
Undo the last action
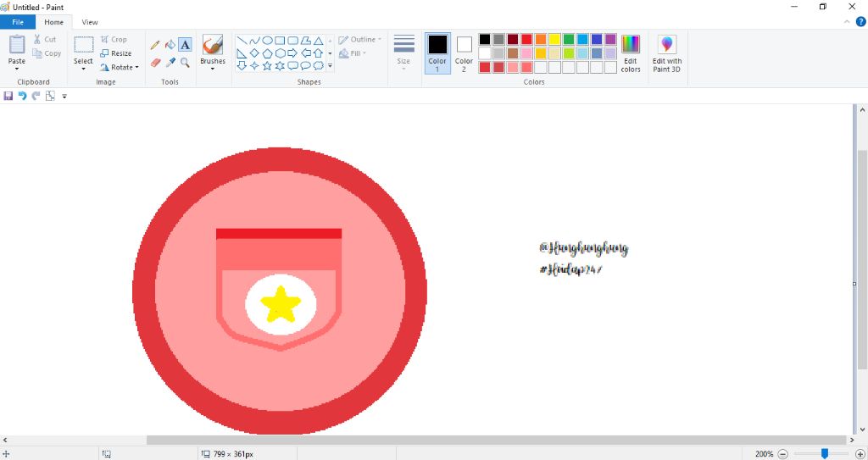(22, 96)
